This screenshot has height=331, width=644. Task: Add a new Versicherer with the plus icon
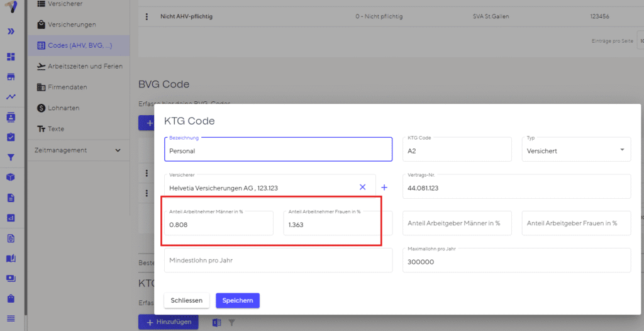coord(384,187)
